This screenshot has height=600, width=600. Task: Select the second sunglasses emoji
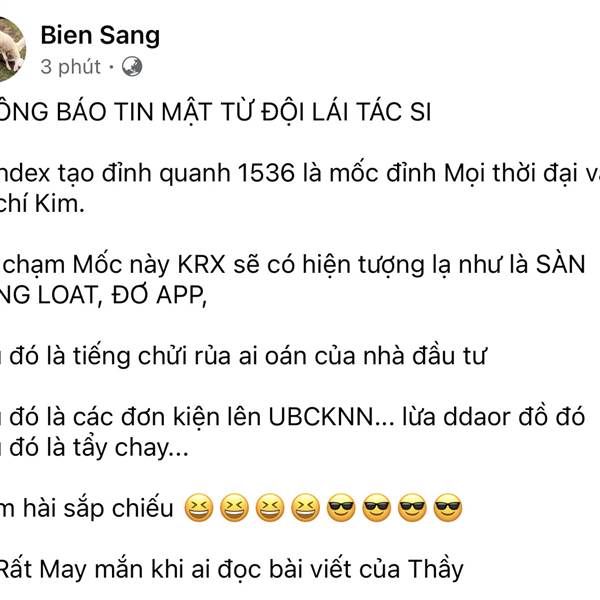377,508
